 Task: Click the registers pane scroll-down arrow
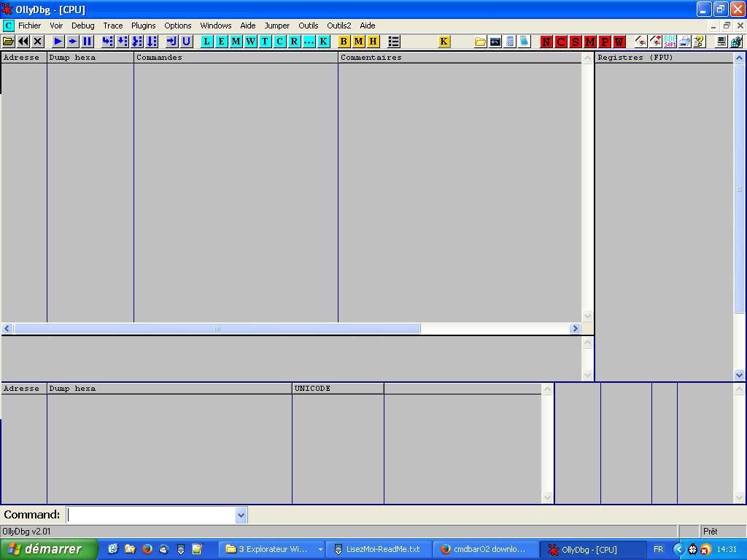(x=739, y=375)
